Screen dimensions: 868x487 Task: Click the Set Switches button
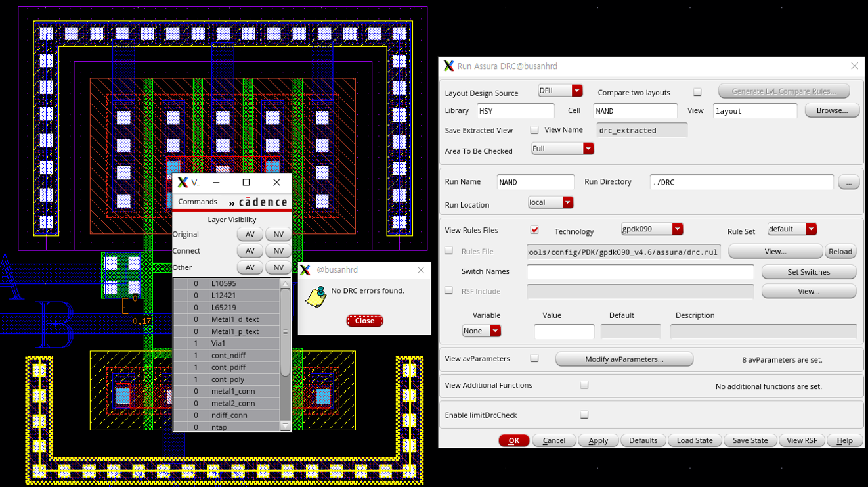[809, 272]
